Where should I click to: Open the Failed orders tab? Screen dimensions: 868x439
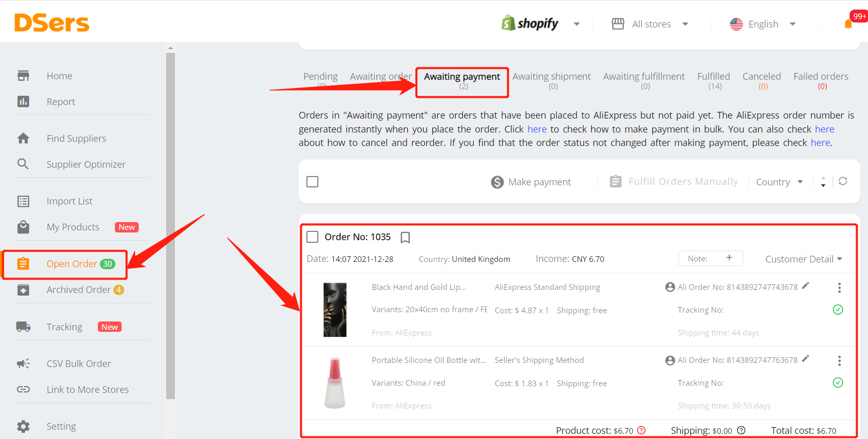pyautogui.click(x=821, y=81)
